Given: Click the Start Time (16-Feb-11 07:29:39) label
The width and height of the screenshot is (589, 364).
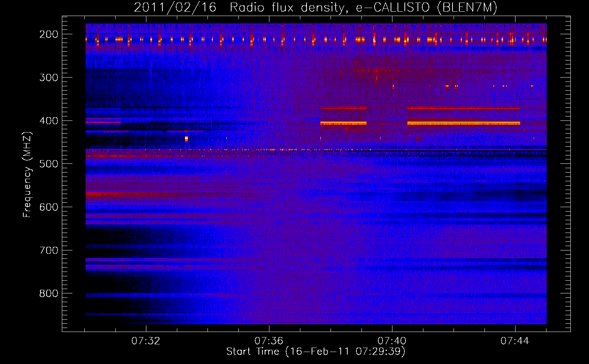Looking at the screenshot, I should coord(316,352).
